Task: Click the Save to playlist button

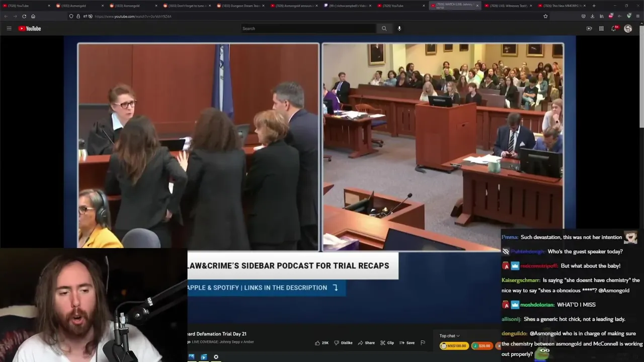Action: [407, 343]
